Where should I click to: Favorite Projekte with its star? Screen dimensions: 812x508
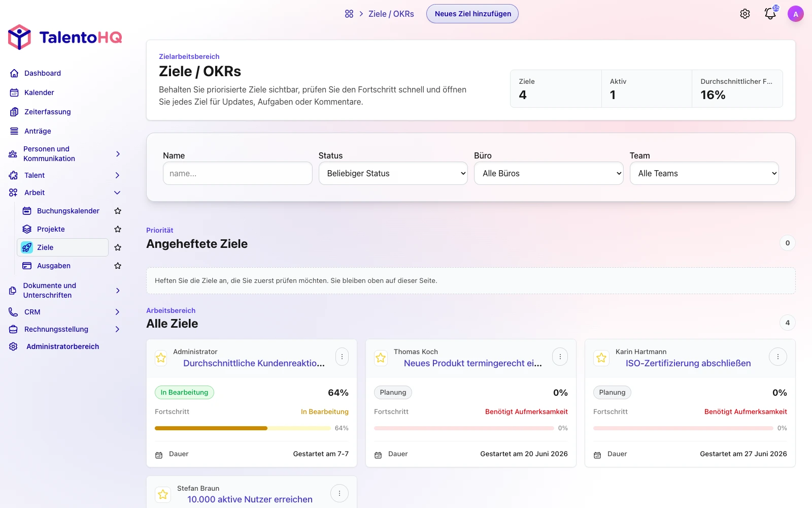(118, 229)
